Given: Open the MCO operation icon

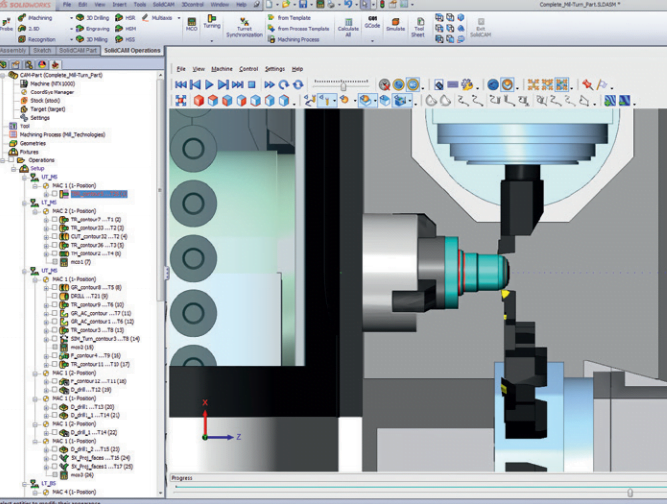Looking at the screenshot, I should pyautogui.click(x=192, y=22).
